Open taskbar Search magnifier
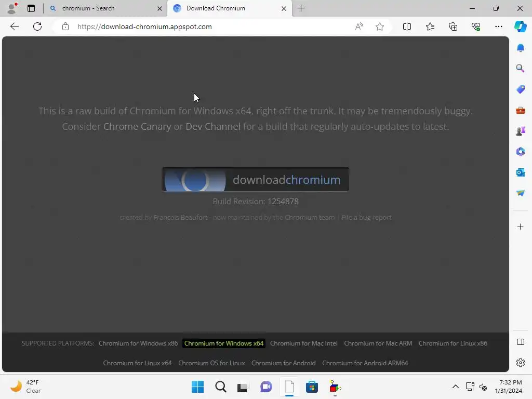 click(220, 387)
